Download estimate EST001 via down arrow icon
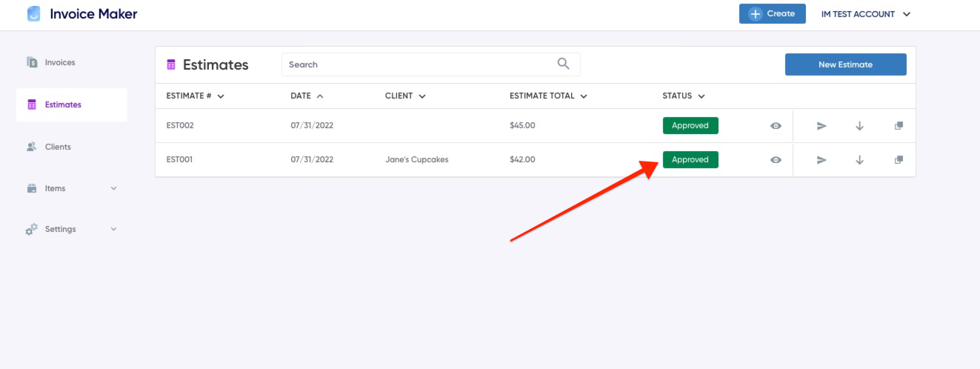The image size is (980, 369). click(860, 160)
